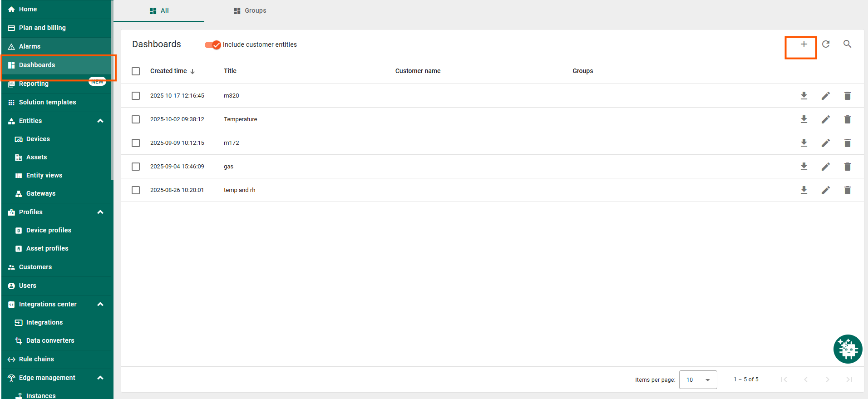Refresh the dashboards list
Image resolution: width=868 pixels, height=399 pixels.
(x=826, y=44)
